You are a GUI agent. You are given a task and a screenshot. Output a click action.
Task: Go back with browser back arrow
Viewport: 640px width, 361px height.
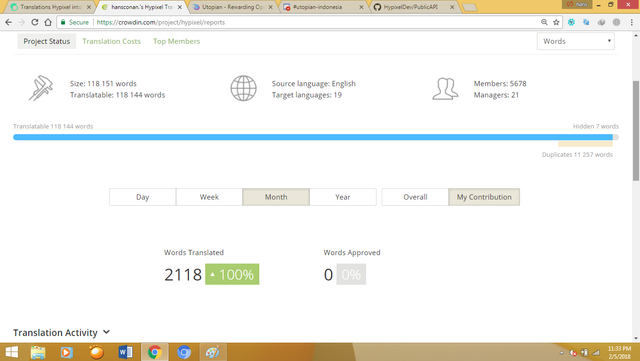8,22
